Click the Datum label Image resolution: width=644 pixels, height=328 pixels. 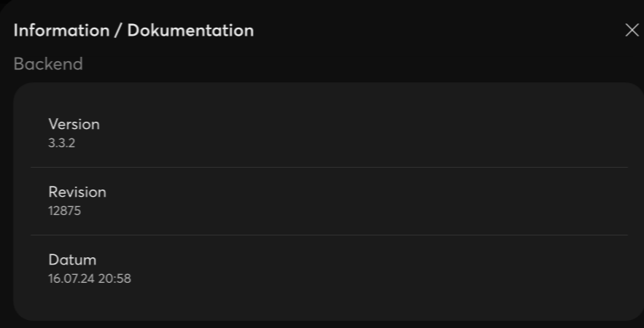click(x=72, y=259)
